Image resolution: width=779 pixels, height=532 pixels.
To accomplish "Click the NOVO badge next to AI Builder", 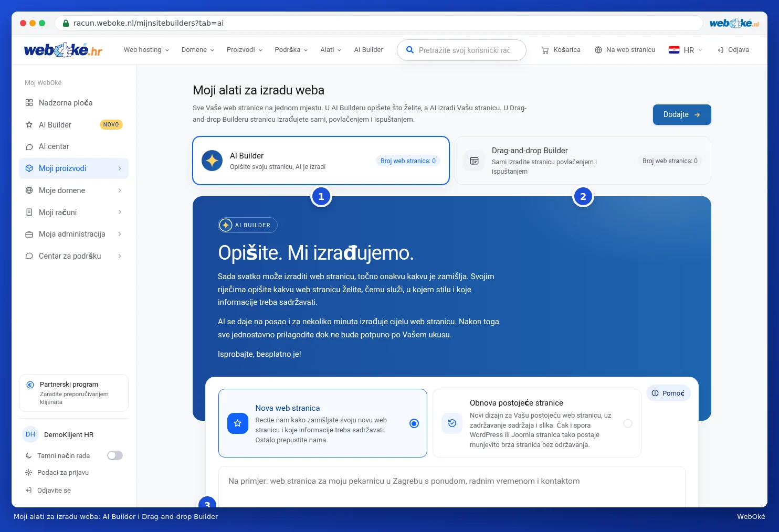I will pos(111,125).
